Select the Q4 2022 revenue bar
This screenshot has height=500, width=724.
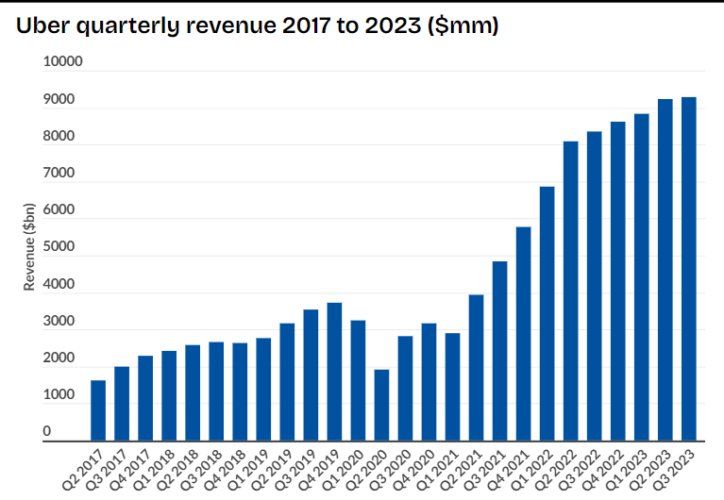[x=618, y=282]
